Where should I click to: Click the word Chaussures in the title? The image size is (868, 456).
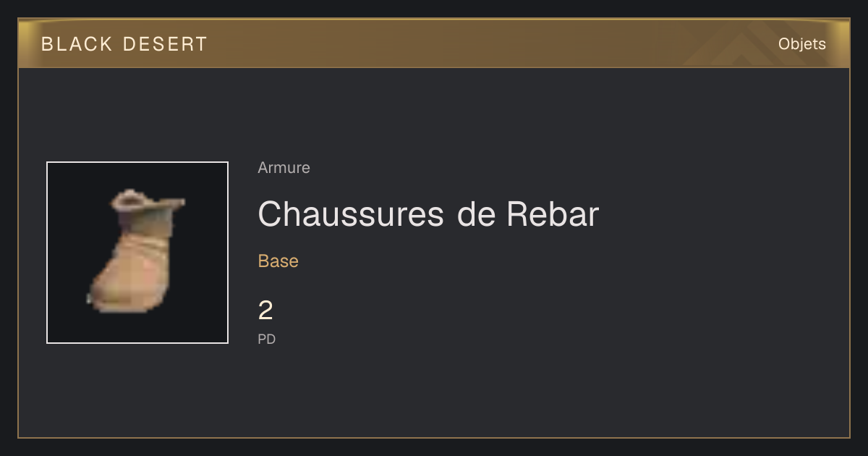pos(351,214)
